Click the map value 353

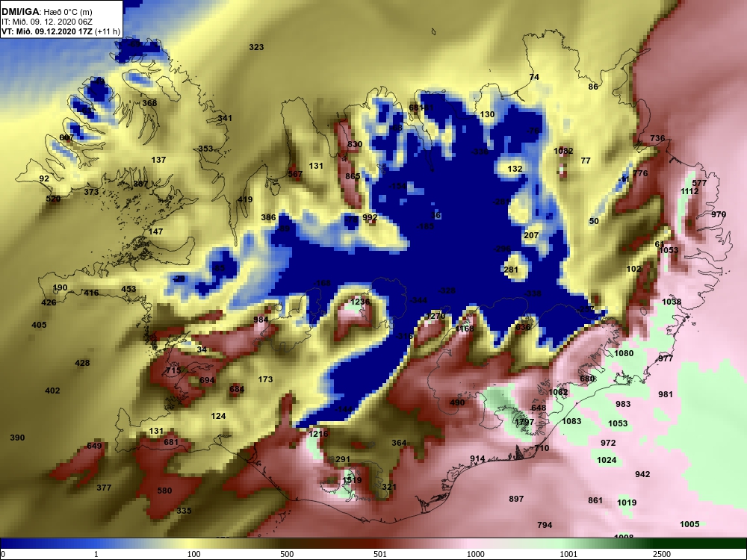(205, 149)
